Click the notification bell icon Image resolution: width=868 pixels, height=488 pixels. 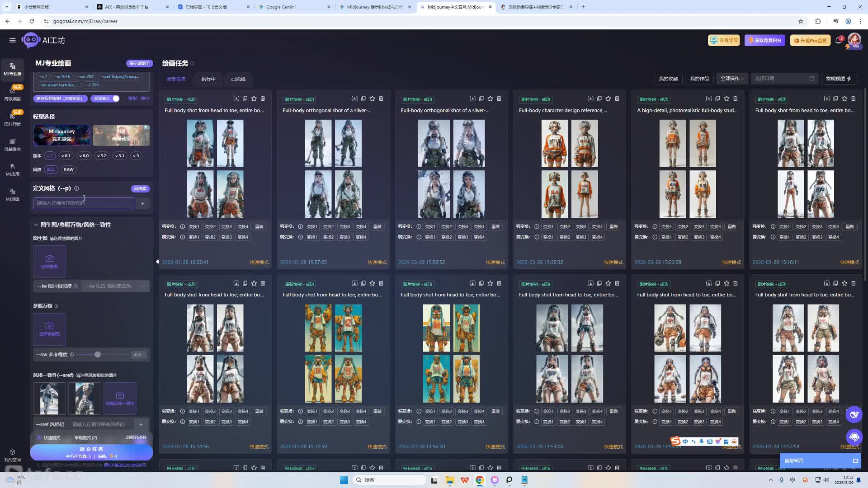tap(838, 41)
